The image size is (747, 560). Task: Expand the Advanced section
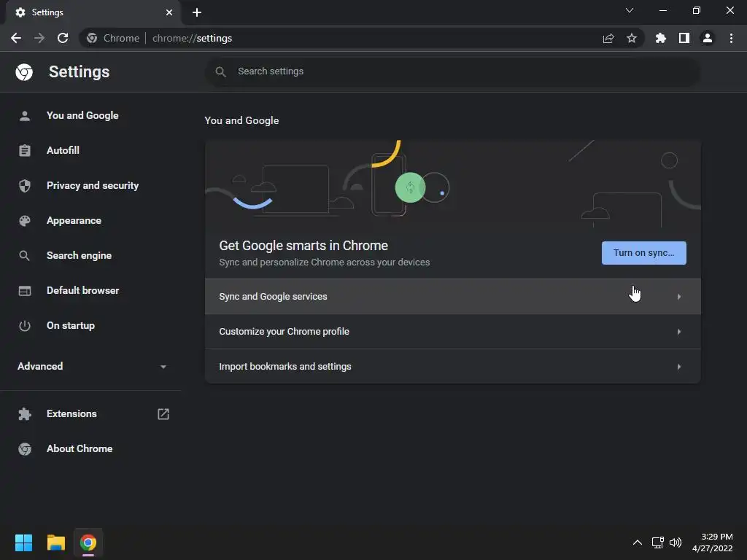point(90,366)
